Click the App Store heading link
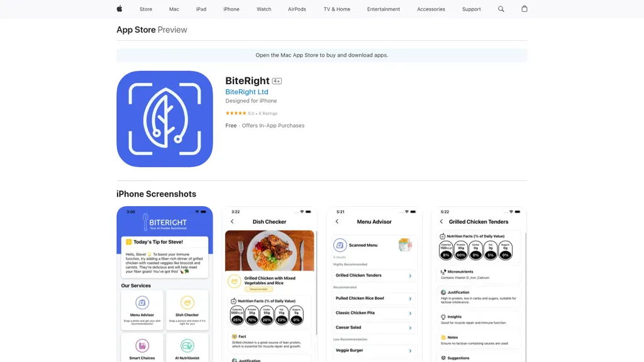 click(x=136, y=30)
